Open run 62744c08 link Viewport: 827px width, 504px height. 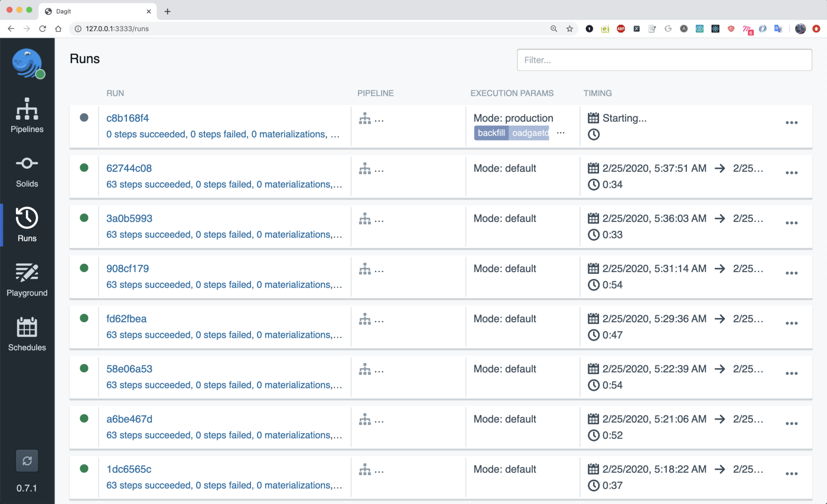point(129,168)
